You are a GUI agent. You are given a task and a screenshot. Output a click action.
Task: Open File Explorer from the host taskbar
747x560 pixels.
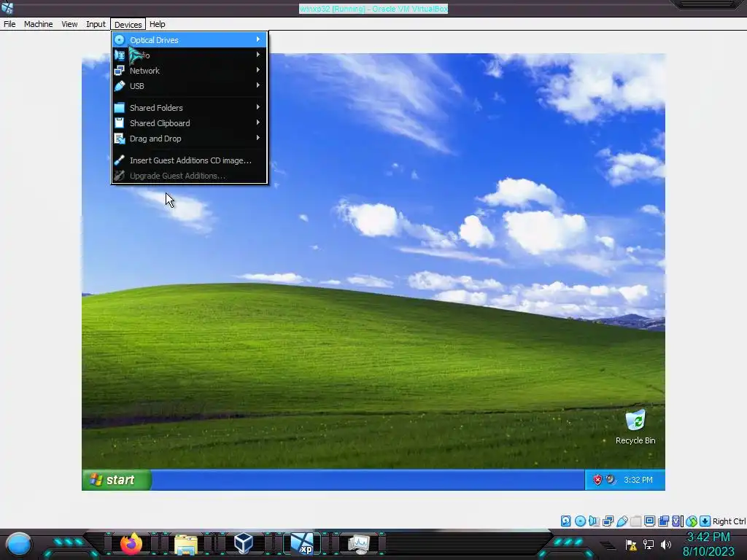click(186, 544)
